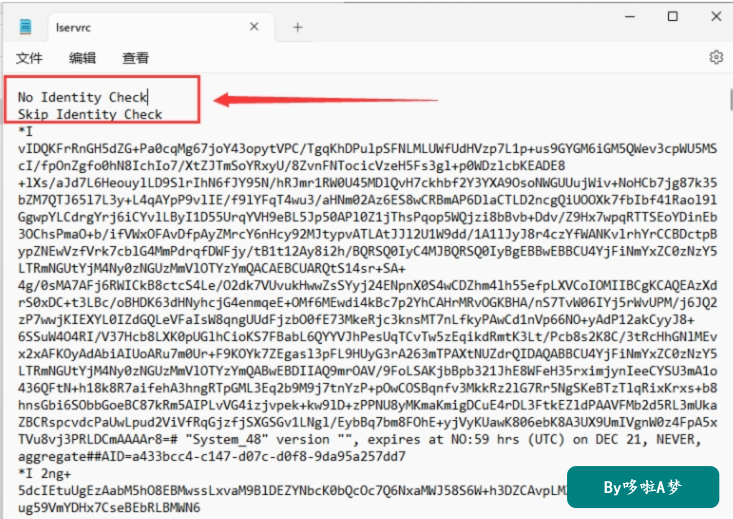Click the '*I 2ng+' line

(44, 474)
